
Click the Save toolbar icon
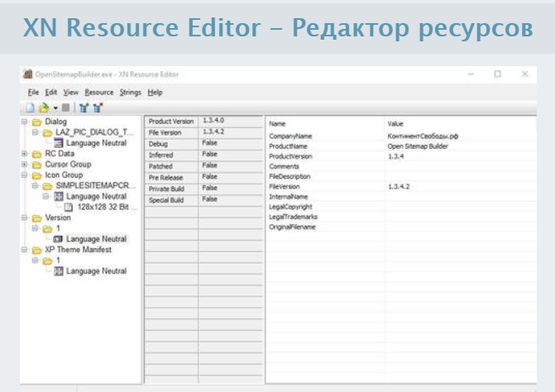(x=67, y=108)
